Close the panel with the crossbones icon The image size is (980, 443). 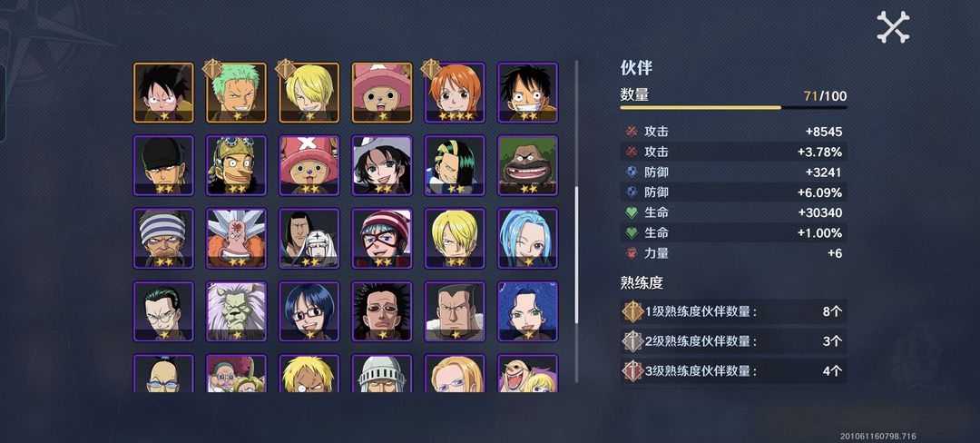[x=893, y=27]
